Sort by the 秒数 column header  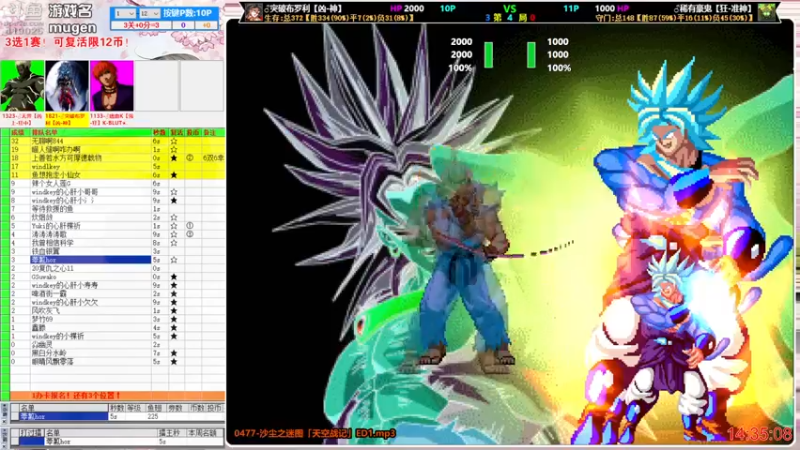[160, 133]
